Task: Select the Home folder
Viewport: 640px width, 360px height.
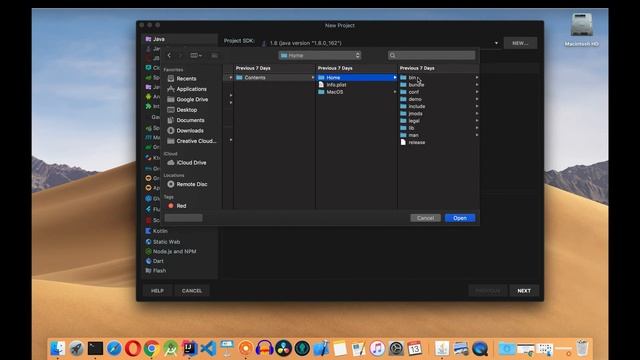Action: [x=356, y=78]
